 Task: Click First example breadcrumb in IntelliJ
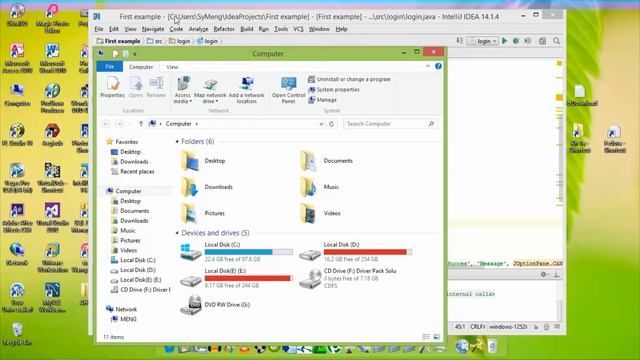click(118, 41)
